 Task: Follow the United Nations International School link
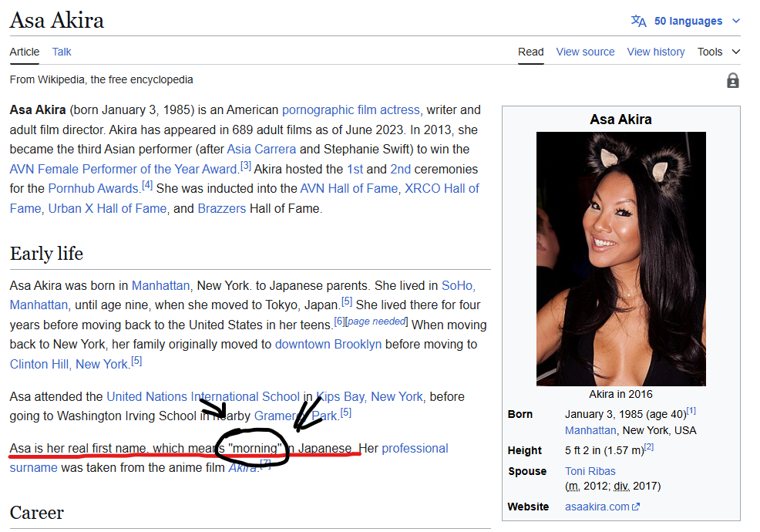[203, 397]
